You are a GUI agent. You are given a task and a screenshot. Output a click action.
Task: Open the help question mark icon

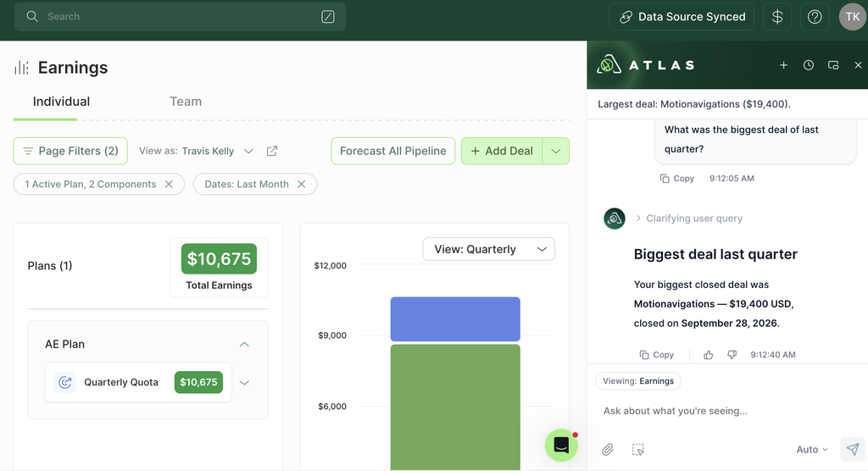[815, 17]
